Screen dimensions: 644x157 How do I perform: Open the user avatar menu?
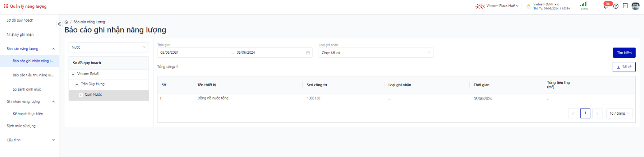click(x=636, y=6)
